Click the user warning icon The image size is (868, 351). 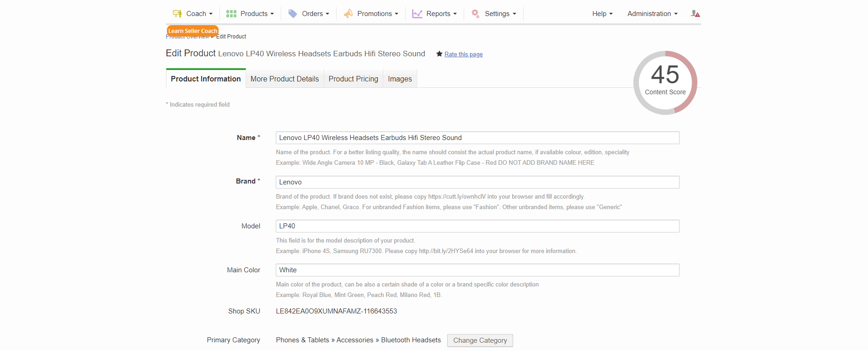695,14
